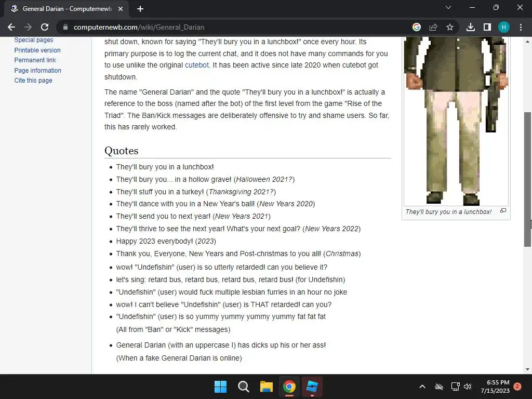The image size is (532, 399).
Task: Click the page vertical scrollbar thumb
Action: click(527, 179)
